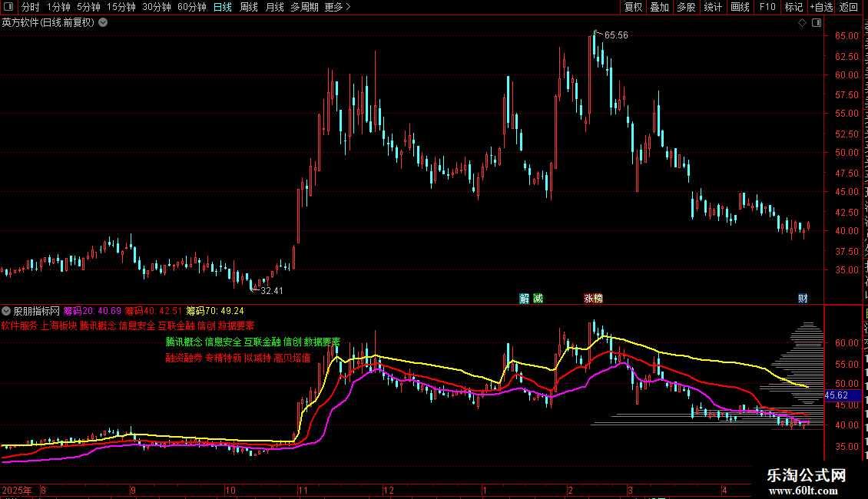This screenshot has height=499, width=868.
Task: Click the 65.56 high price label
Action: tap(616, 35)
